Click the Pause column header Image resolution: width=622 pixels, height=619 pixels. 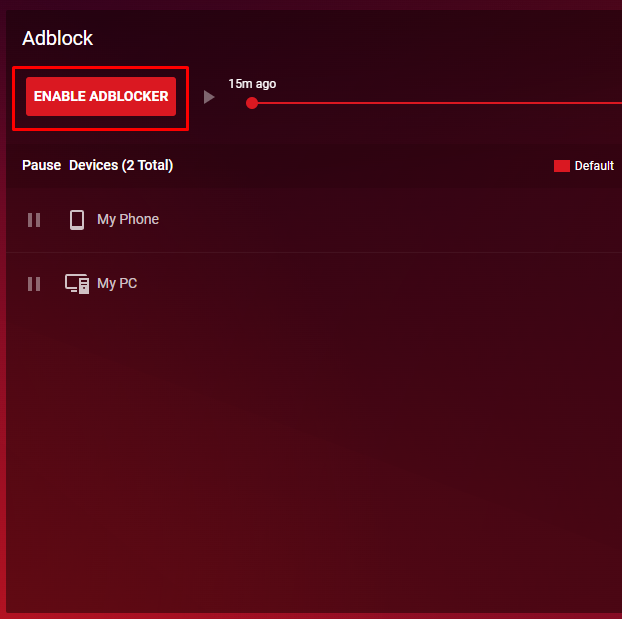[x=41, y=165]
